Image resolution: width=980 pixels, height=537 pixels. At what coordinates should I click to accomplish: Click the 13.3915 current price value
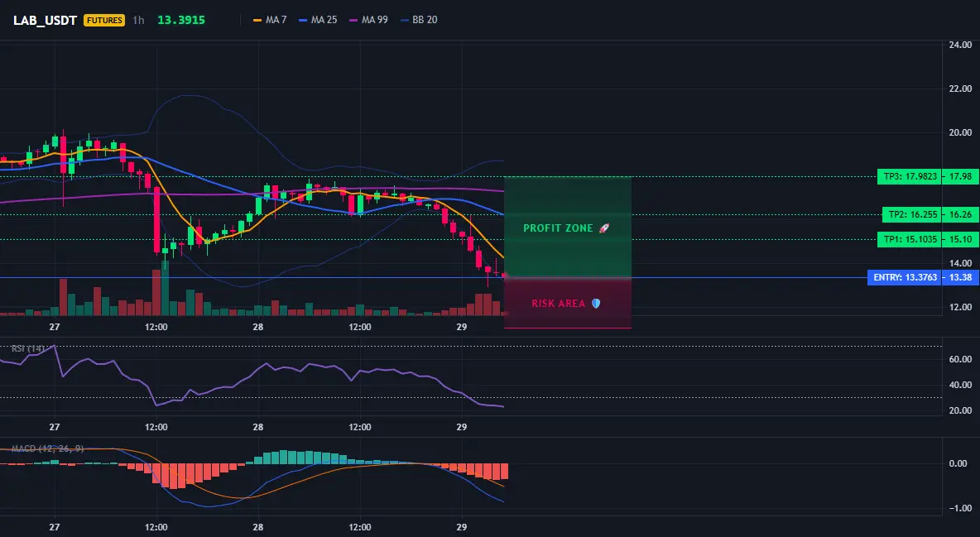pyautogui.click(x=181, y=20)
